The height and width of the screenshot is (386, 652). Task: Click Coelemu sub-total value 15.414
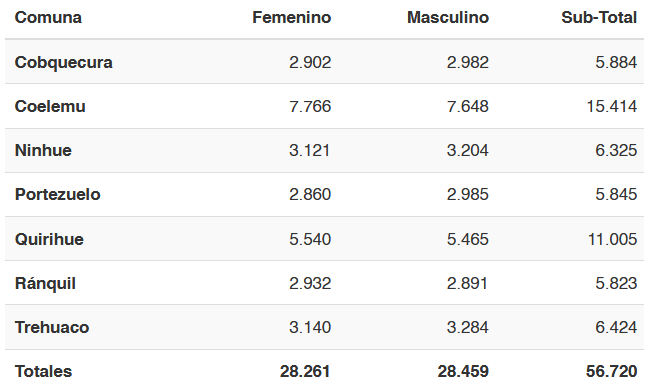pyautogui.click(x=612, y=106)
